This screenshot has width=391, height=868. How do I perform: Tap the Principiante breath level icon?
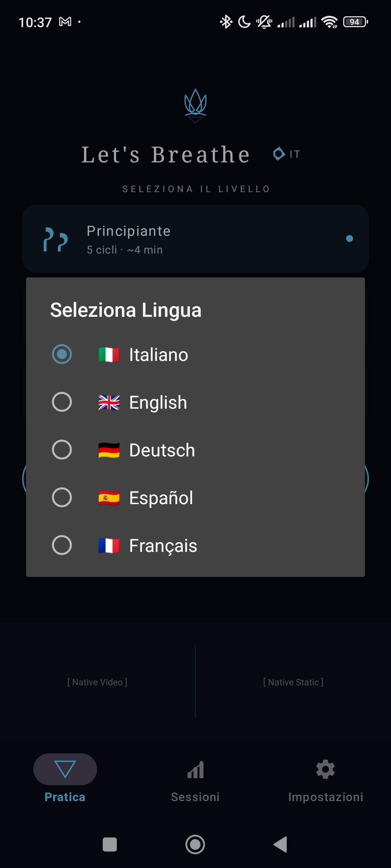(55, 239)
